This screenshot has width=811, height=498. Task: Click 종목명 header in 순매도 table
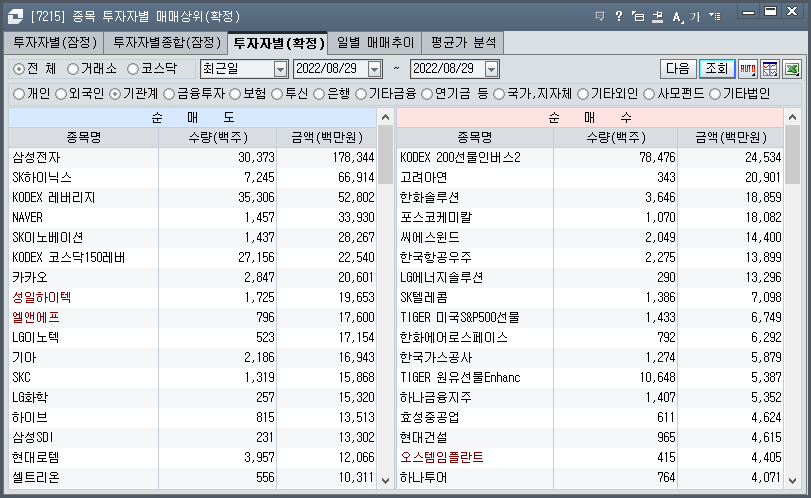coord(83,138)
